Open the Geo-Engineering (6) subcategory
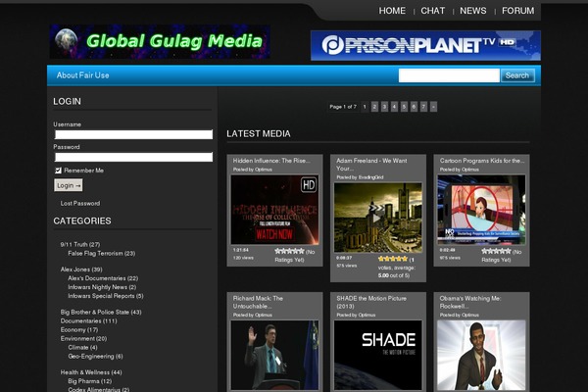The image size is (588, 392). point(95,357)
